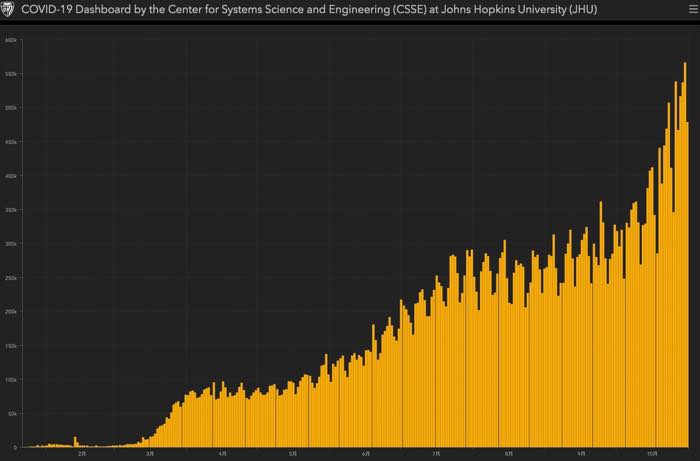The height and width of the screenshot is (461, 700).
Task: Click the Johns Hopkins shield logo
Action: pyautogui.click(x=7, y=9)
